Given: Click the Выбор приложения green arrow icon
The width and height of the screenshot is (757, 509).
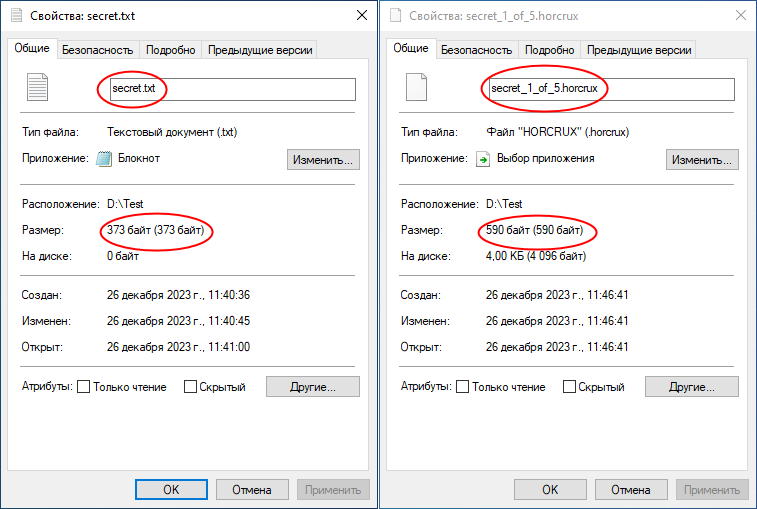Looking at the screenshot, I should point(483,159).
